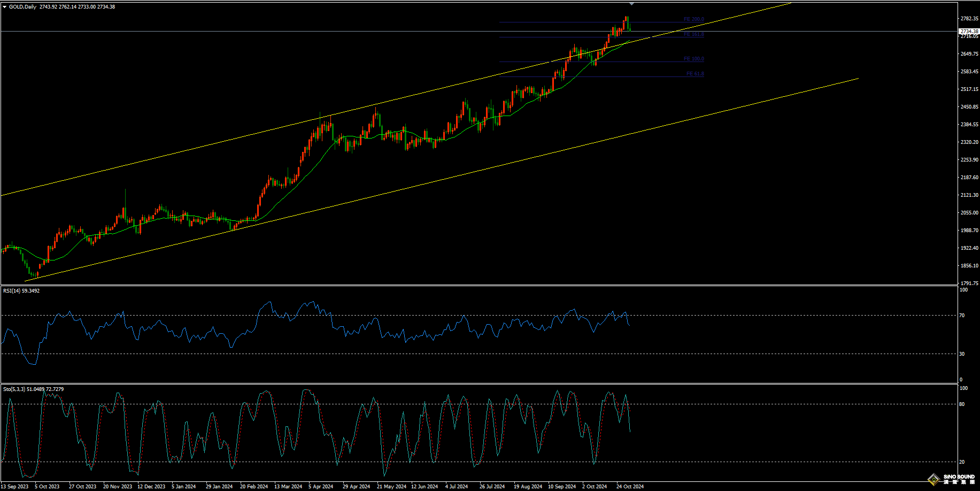Click the 21 May 2024 date label
The image size is (980, 491).
click(x=391, y=487)
